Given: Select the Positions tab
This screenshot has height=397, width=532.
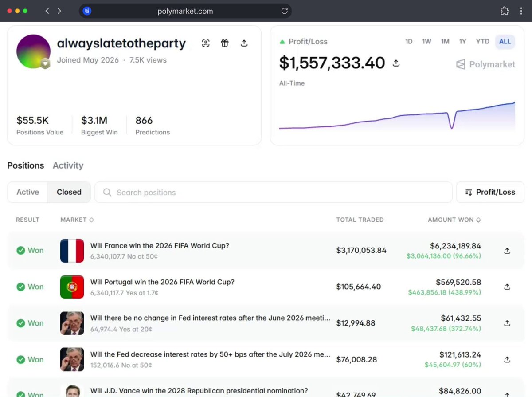Looking at the screenshot, I should click(x=26, y=165).
